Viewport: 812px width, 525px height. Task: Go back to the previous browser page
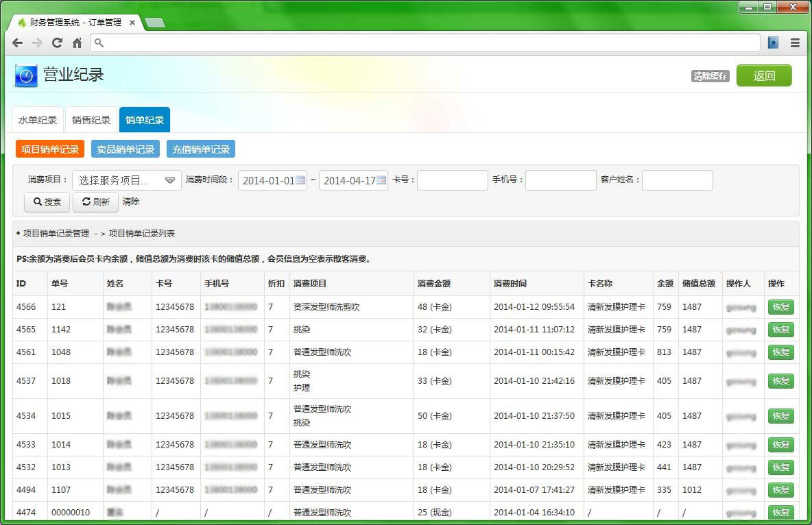tap(18, 43)
